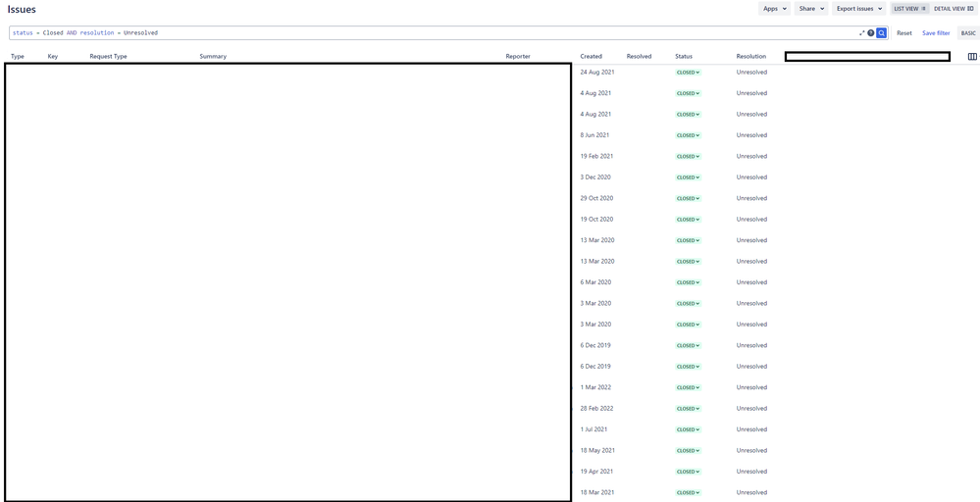Image resolution: width=980 pixels, height=502 pixels.
Task: Sort by the Reporter column header
Action: tap(518, 56)
